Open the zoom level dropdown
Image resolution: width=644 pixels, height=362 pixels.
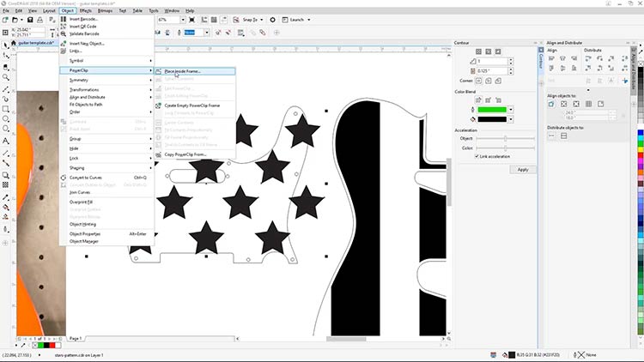[x=183, y=20]
